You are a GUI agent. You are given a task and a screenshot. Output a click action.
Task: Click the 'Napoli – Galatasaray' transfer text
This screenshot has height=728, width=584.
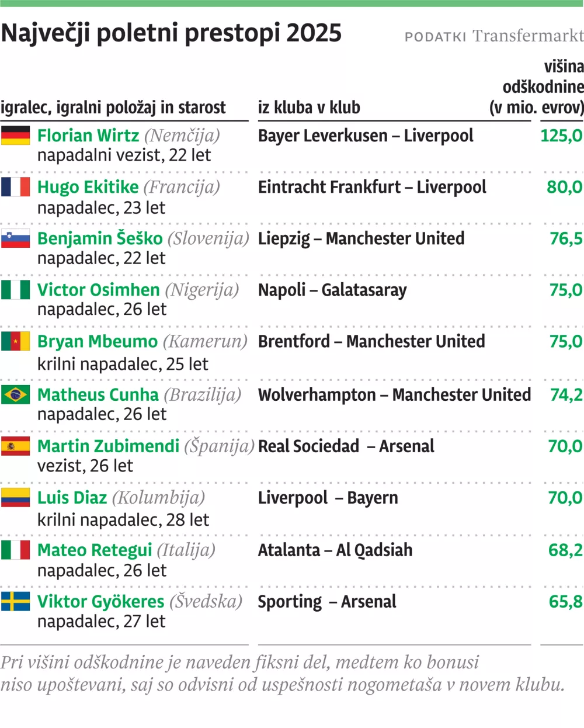[x=332, y=290]
